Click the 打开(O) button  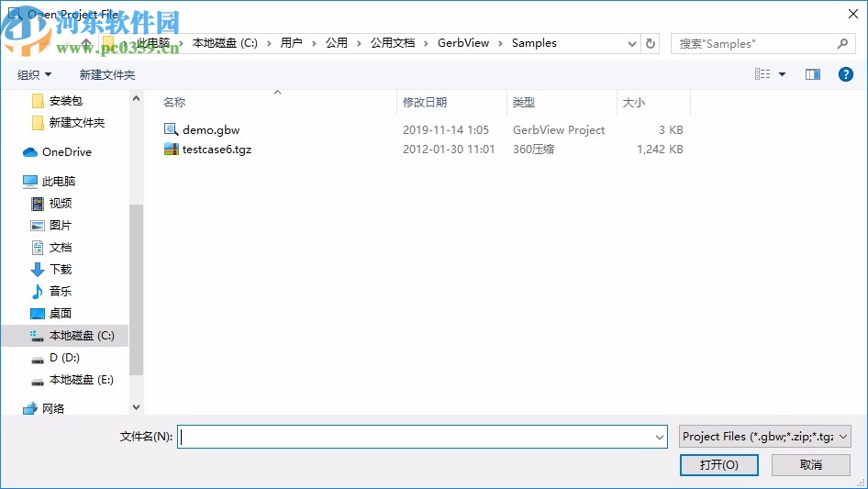(x=719, y=465)
